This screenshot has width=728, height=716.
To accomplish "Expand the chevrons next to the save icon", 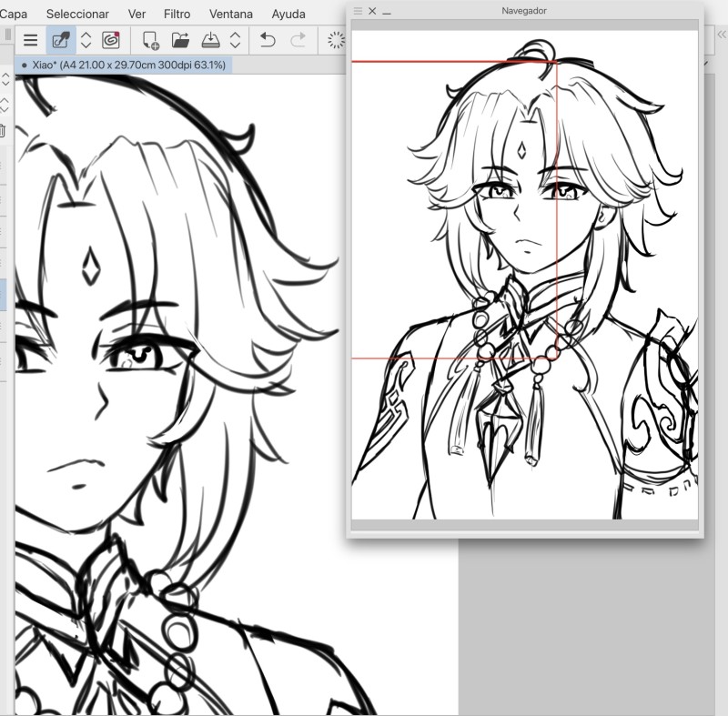I will click(x=236, y=40).
